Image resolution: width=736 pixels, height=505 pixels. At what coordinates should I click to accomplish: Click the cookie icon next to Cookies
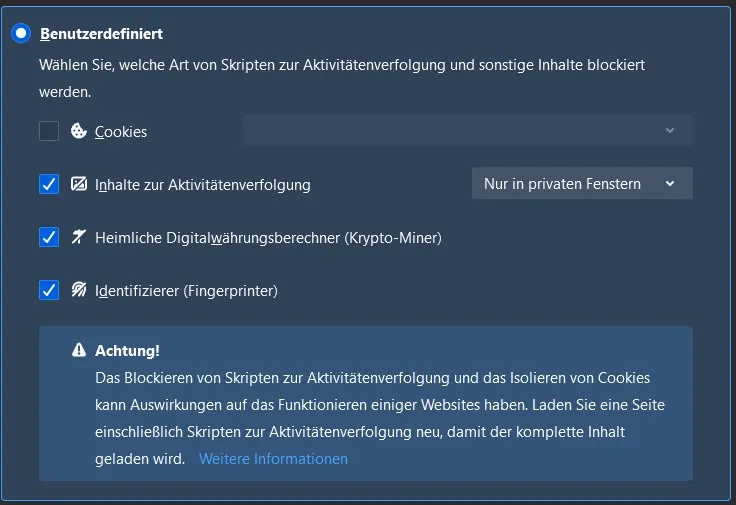click(x=79, y=131)
